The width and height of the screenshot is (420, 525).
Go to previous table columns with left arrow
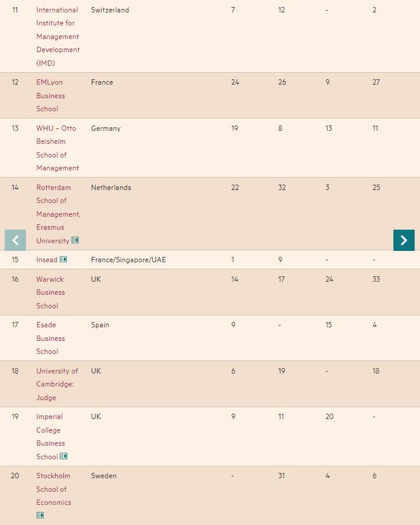pos(15,240)
